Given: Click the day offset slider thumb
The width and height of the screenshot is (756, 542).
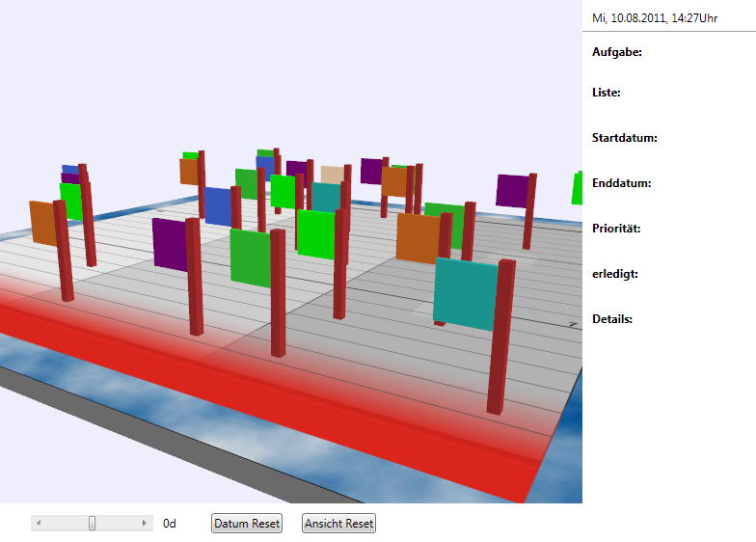Looking at the screenshot, I should tap(93, 523).
